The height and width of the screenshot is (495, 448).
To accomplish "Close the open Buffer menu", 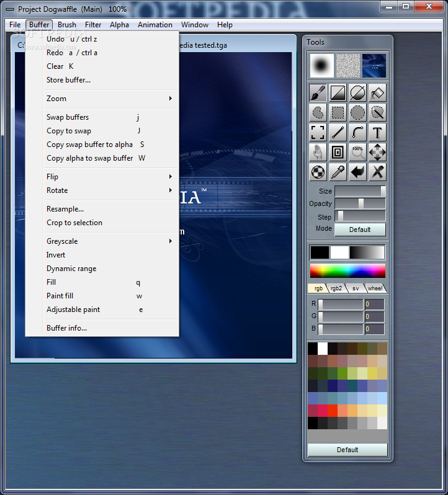I will click(x=39, y=25).
